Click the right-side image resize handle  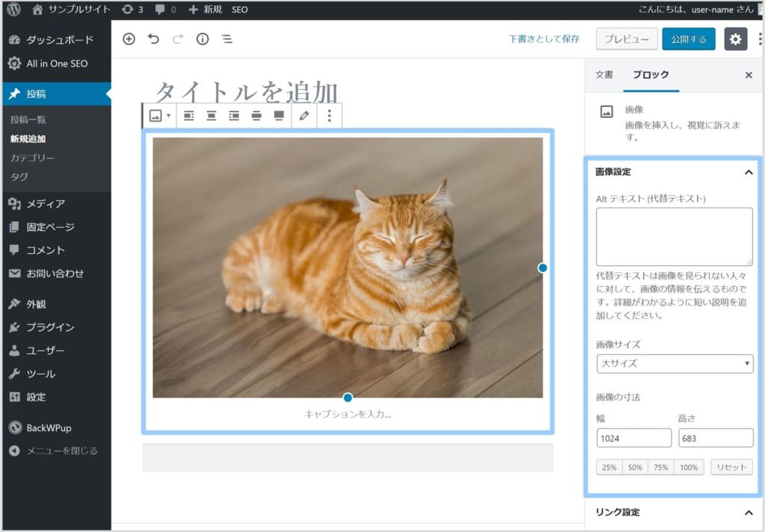point(542,267)
